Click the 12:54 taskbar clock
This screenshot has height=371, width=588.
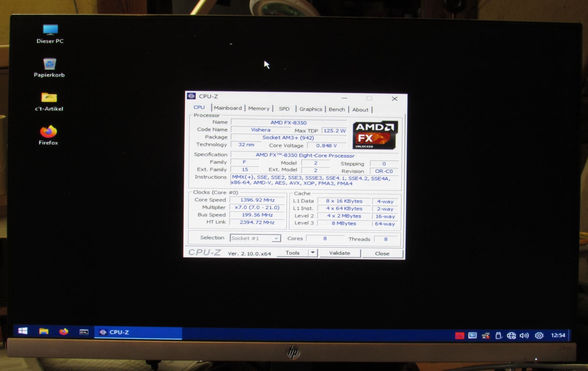coord(558,335)
